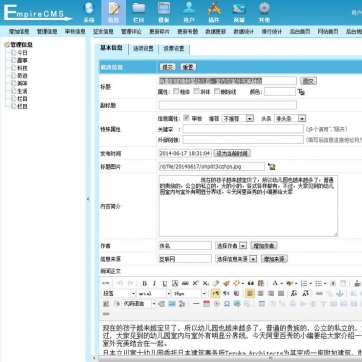This screenshot has width=362, height=362.
Task: Open the 其他 (Other) gear icon
Action: tap(264, 12)
